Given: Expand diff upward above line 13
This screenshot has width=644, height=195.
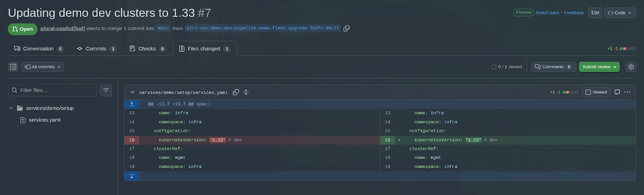Looking at the screenshot, I should [132, 104].
